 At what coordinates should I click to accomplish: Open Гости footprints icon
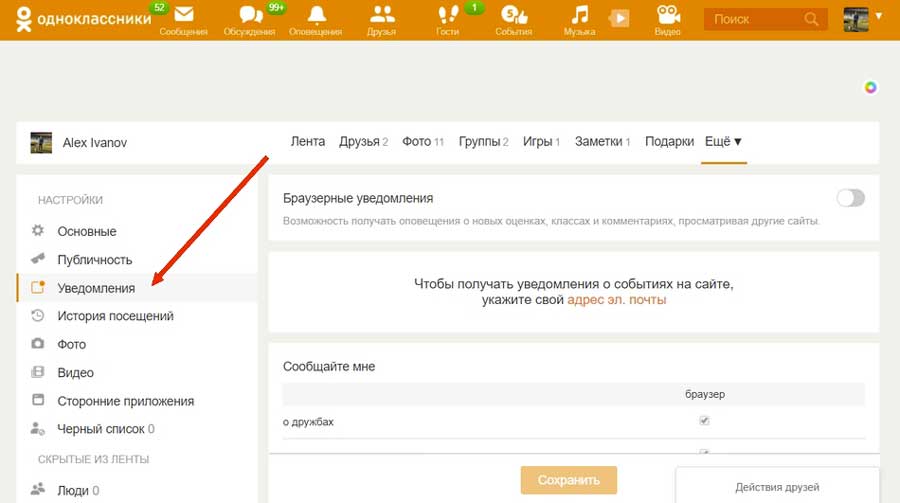click(x=448, y=14)
